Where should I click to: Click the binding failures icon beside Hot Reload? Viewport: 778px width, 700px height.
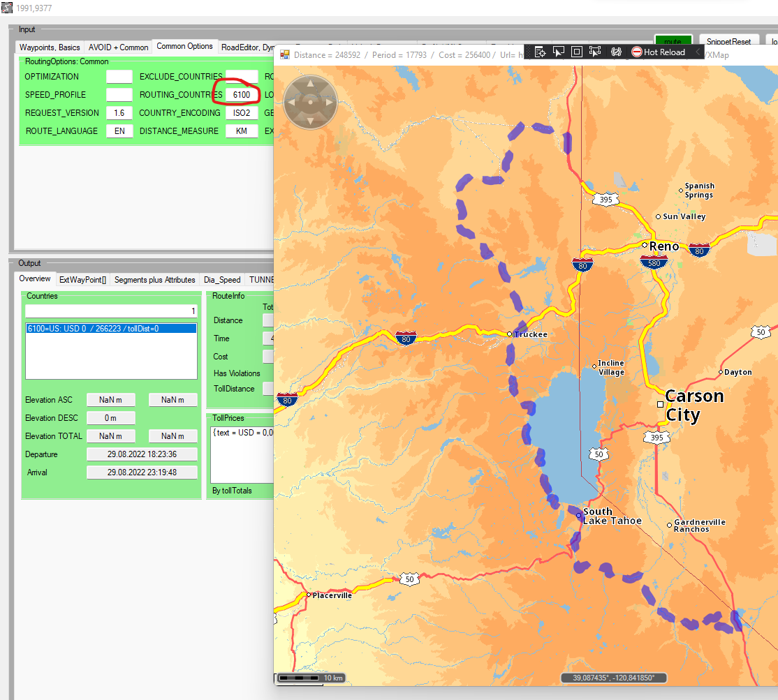point(616,52)
